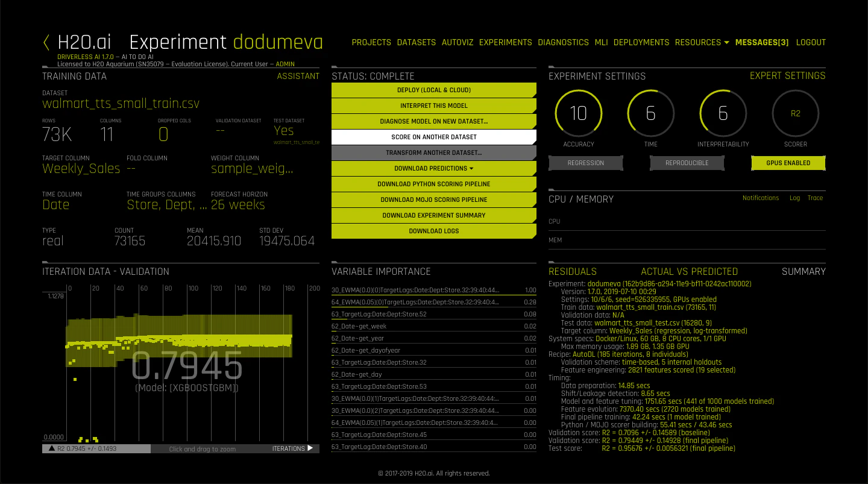Click the Download Logs button

pos(434,231)
